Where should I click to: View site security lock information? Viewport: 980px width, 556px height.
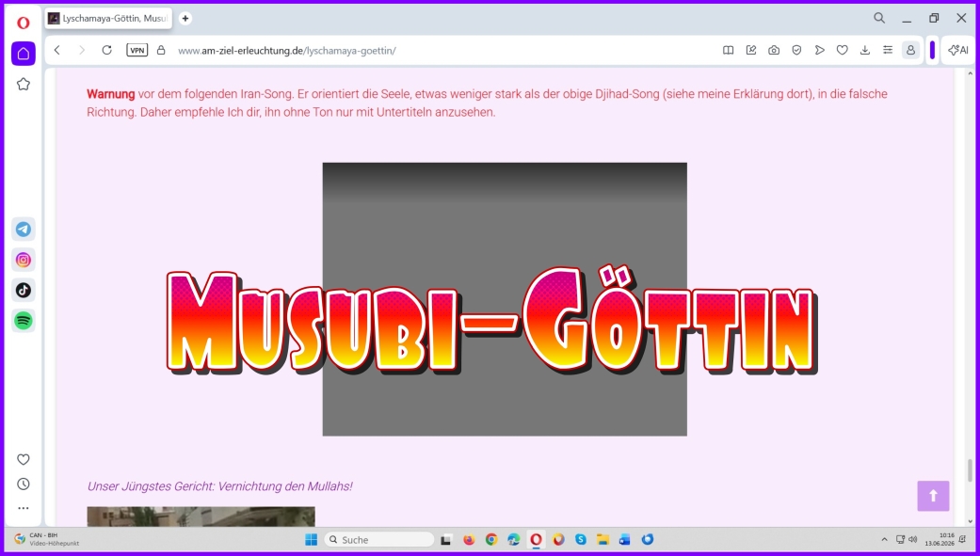pyautogui.click(x=161, y=50)
